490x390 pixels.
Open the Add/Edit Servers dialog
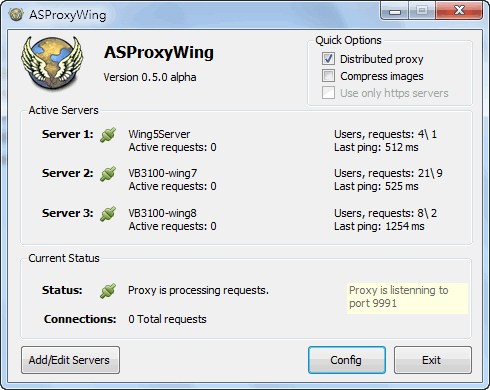(x=70, y=360)
